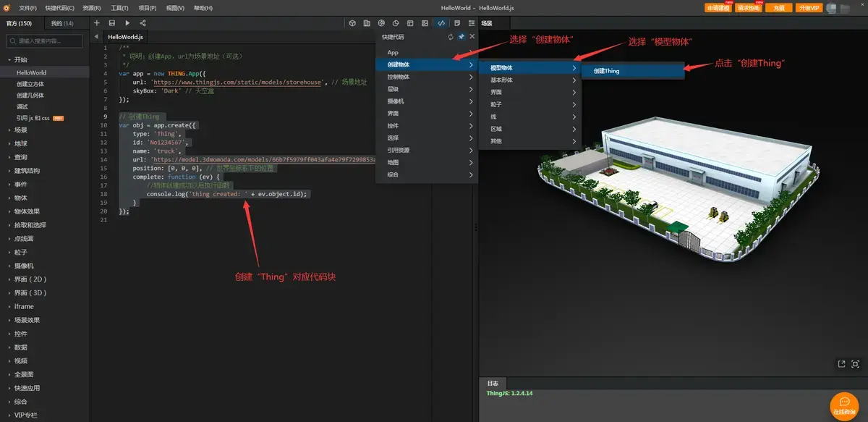Click the 升级VIP button
The height and width of the screenshot is (422, 868).
(x=808, y=8)
